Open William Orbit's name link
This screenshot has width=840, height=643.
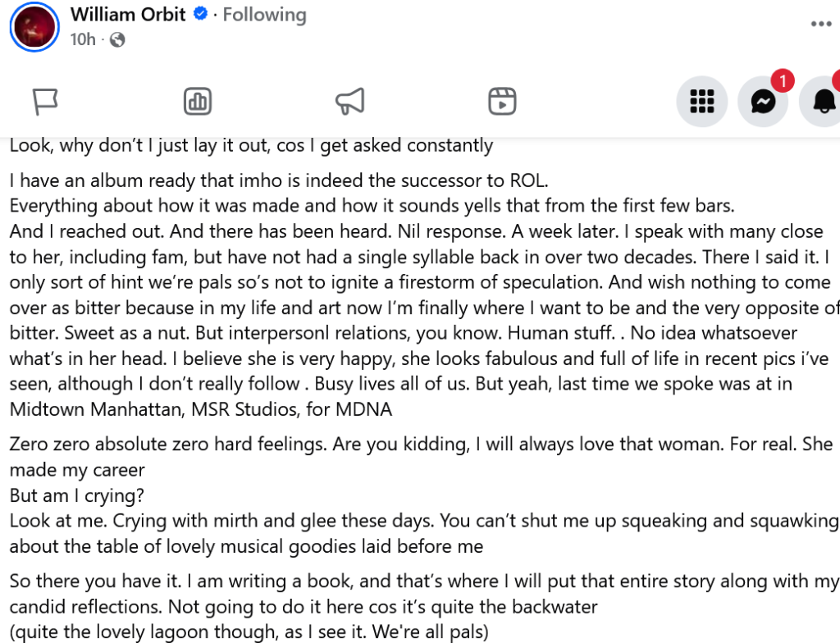coord(128,14)
